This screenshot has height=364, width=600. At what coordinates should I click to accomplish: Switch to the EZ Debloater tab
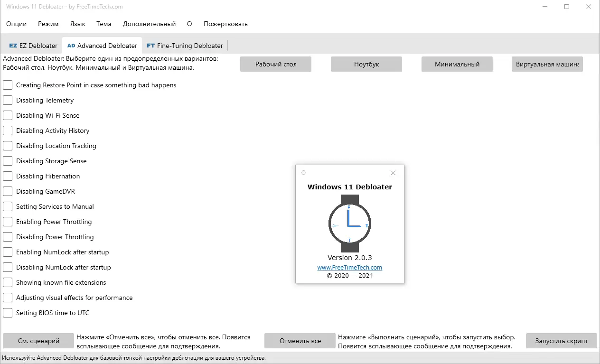click(x=32, y=46)
